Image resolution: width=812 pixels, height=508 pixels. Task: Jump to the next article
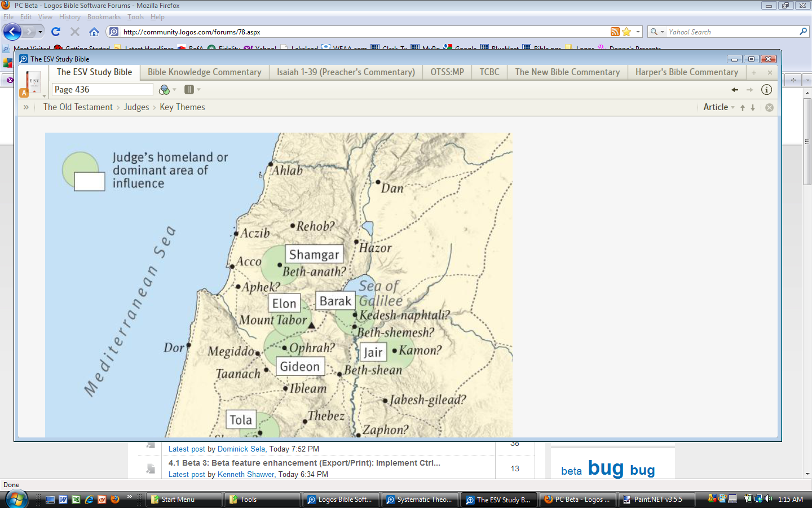tap(753, 107)
